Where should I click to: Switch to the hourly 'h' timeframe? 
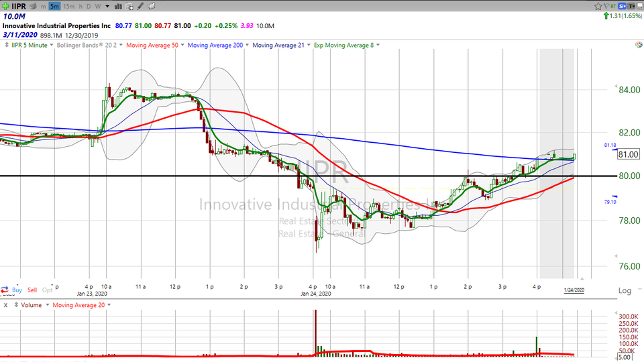(80, 6)
